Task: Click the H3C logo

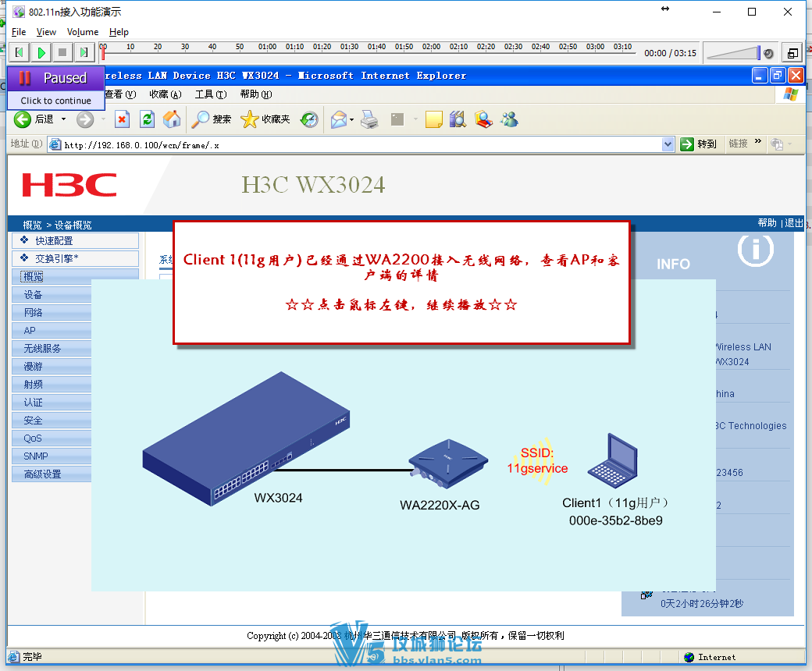Action: 69,185
